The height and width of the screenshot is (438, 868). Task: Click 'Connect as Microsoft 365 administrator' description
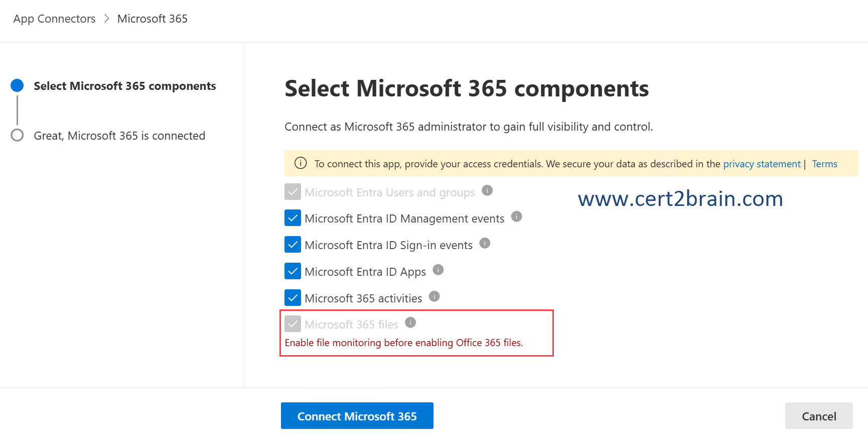tap(469, 127)
